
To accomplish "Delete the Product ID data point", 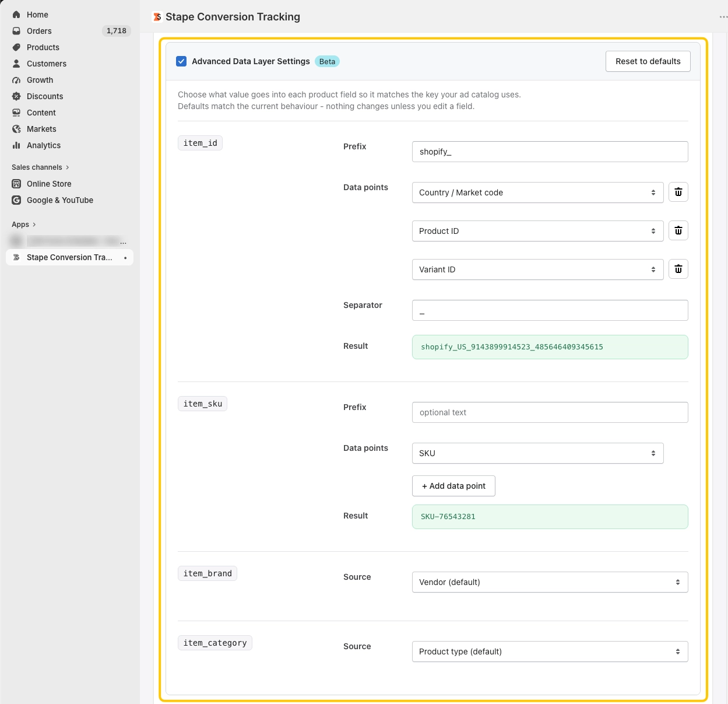I will click(678, 230).
